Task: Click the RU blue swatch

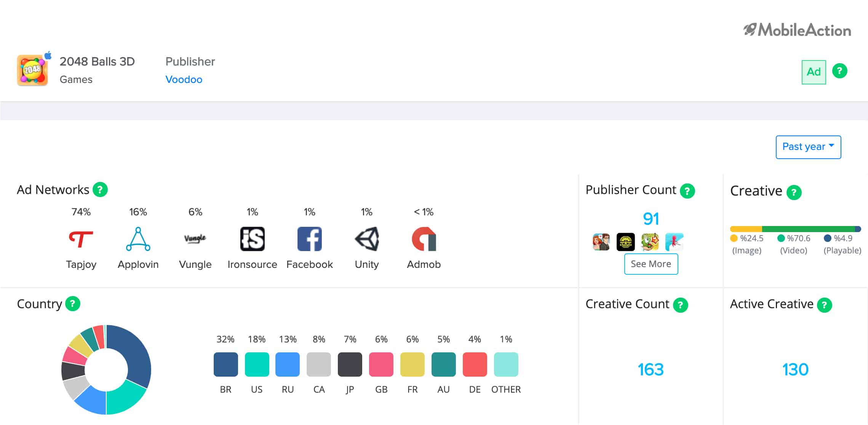Action: (x=288, y=365)
